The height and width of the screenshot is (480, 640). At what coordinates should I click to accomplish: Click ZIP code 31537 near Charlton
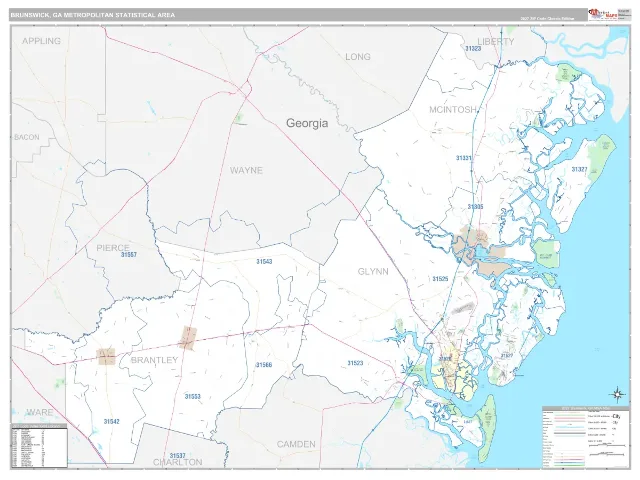[178, 455]
